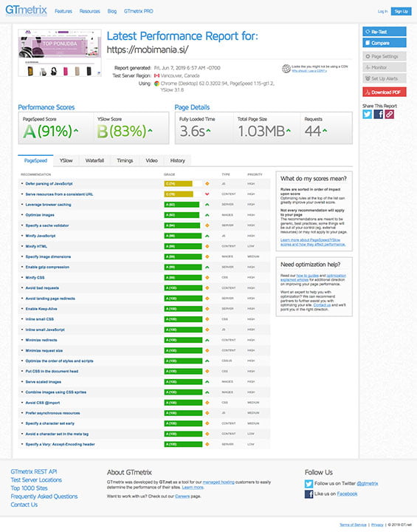Expand Defer parsing of JavaScript recommendation
The image size is (417, 532).
pyautogui.click(x=49, y=183)
